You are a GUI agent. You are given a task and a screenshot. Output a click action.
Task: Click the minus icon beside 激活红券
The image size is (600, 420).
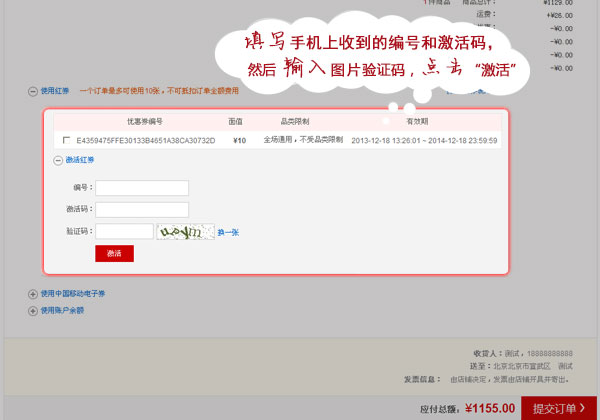[x=57, y=159]
